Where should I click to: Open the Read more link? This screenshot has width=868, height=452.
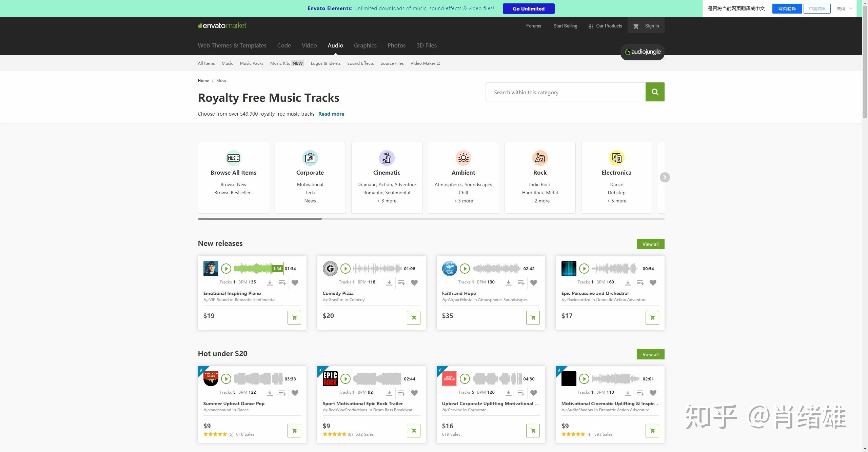pos(331,114)
